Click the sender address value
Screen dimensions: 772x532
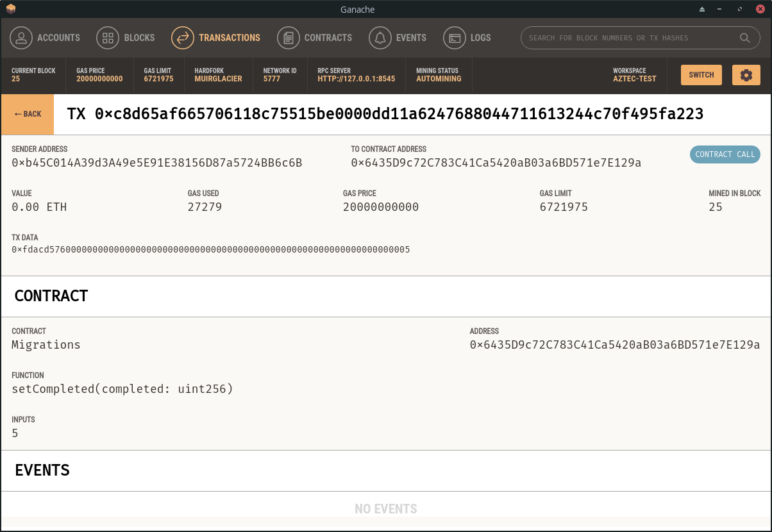pyautogui.click(x=157, y=163)
